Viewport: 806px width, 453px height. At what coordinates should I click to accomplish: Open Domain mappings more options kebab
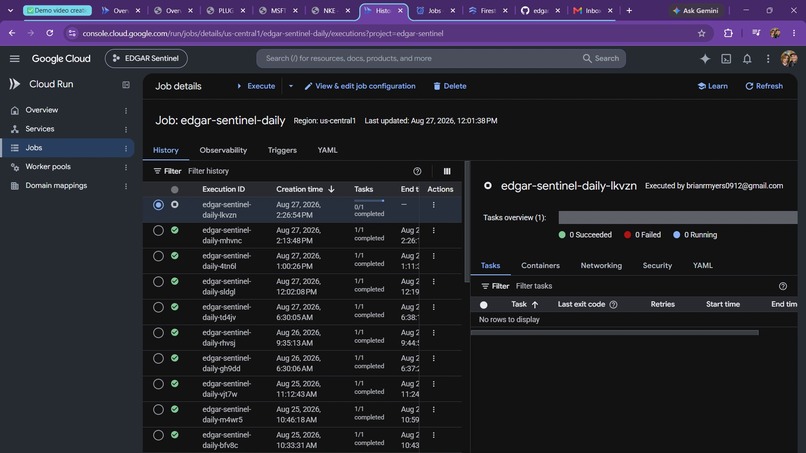(x=126, y=186)
